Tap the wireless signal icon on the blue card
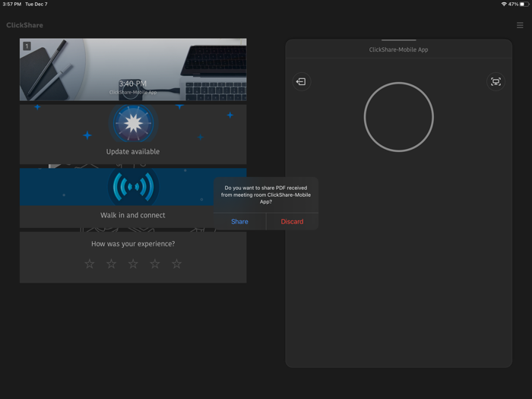 coord(133,187)
